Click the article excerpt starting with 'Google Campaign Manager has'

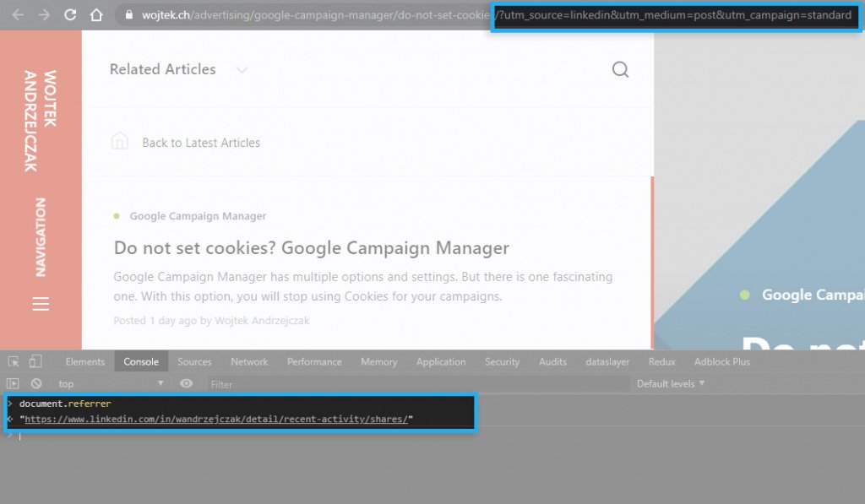pyautogui.click(x=363, y=287)
